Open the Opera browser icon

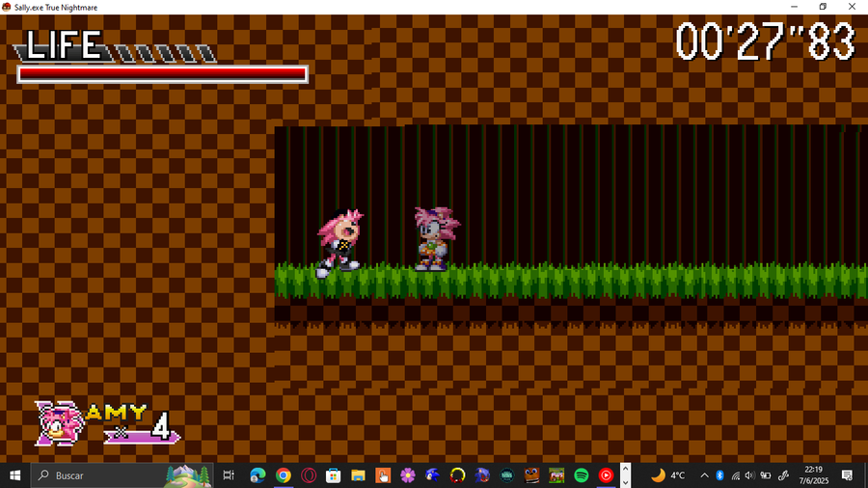(309, 475)
